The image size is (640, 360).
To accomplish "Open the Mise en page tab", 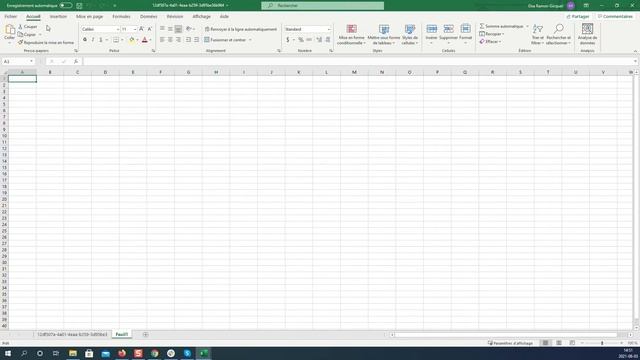I will click(89, 16).
